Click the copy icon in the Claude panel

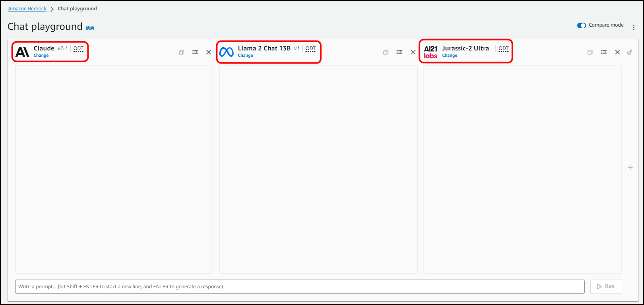182,52
